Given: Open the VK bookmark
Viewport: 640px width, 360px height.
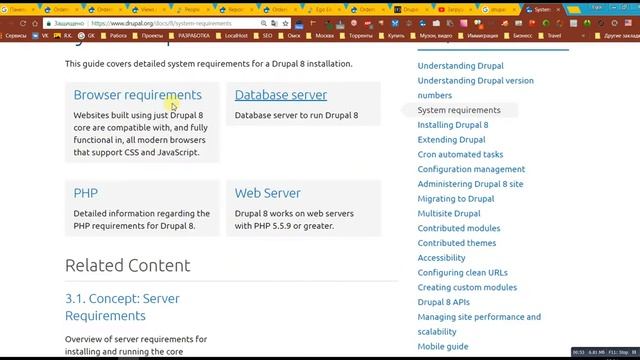Looking at the screenshot, I should tap(40, 36).
